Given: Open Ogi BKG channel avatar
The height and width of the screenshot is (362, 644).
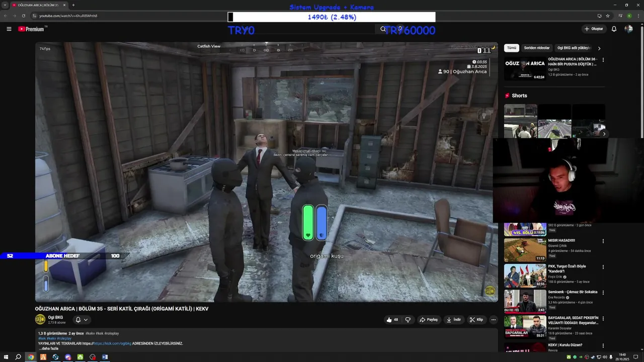Looking at the screenshot, I should click(40, 319).
